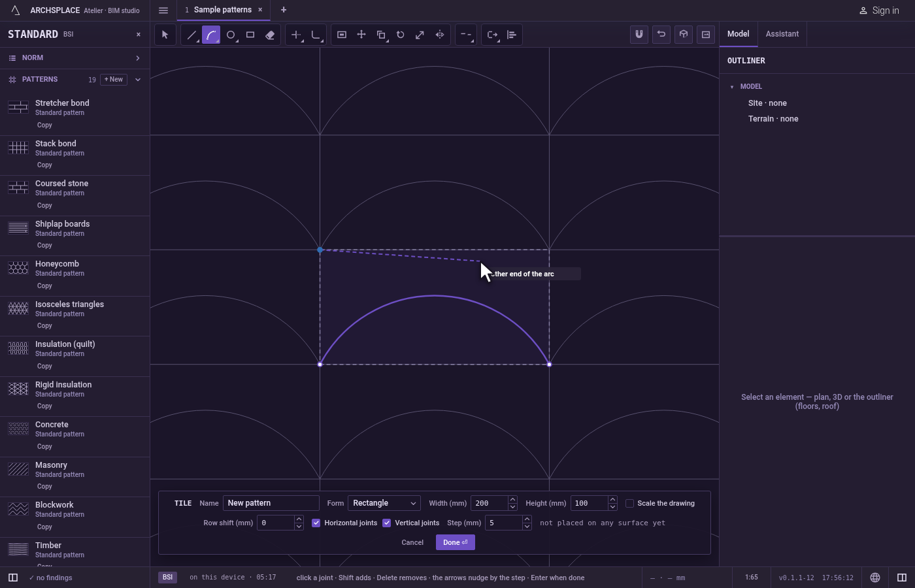Select the Honeycomb pattern
The image size is (915, 588).
click(75, 275)
